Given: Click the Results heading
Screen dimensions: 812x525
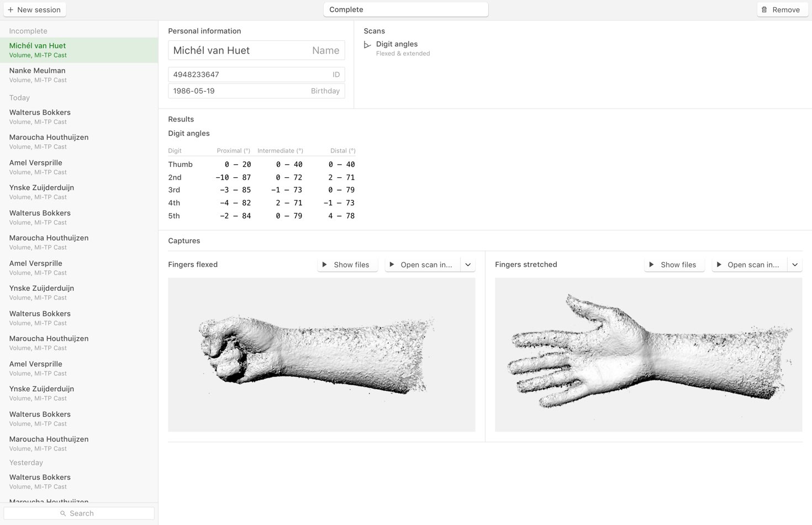Looking at the screenshot, I should click(x=181, y=119).
